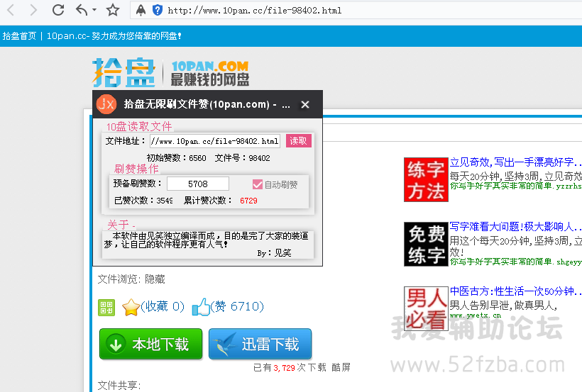582x392 pixels.
Task: Click the gold star 收藏 icon
Action: pos(131,308)
